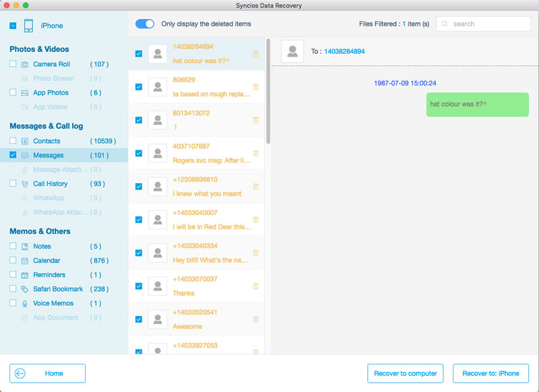Click trash icon for +14033040334 message
The height and width of the screenshot is (392, 539).
(256, 253)
